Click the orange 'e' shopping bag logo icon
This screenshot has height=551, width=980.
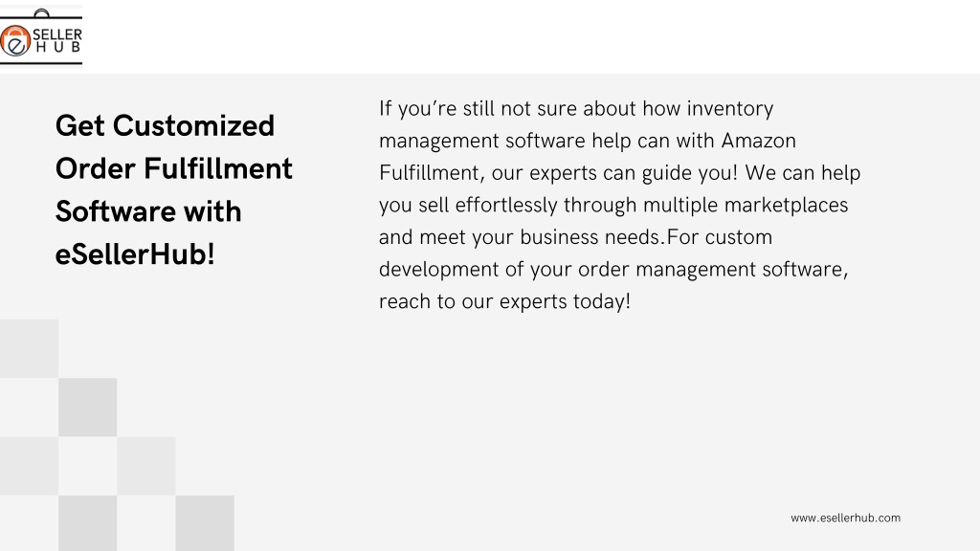pos(15,41)
